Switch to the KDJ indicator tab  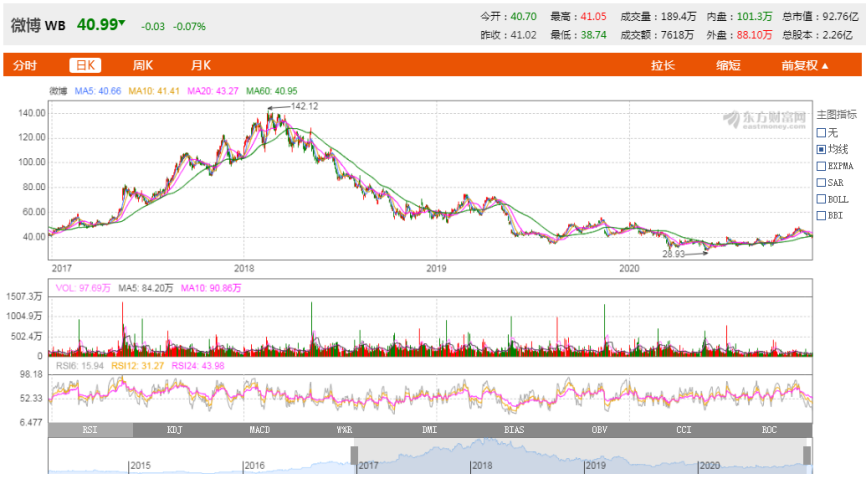[175, 430]
